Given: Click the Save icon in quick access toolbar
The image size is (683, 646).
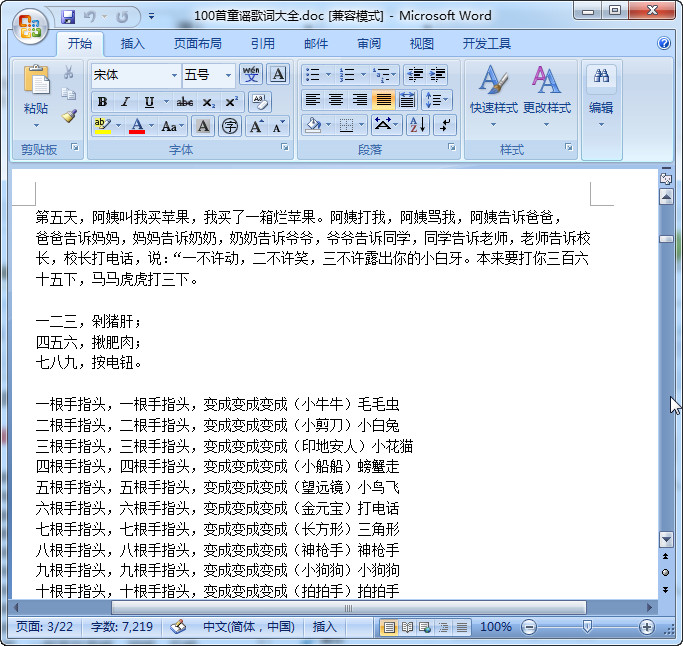Looking at the screenshot, I should tap(68, 17).
